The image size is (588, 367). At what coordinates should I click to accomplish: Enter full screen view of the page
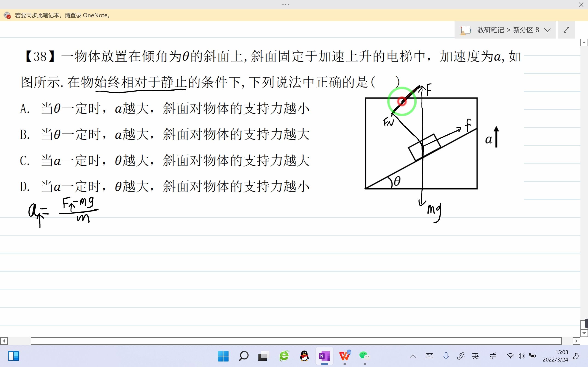[x=567, y=30]
